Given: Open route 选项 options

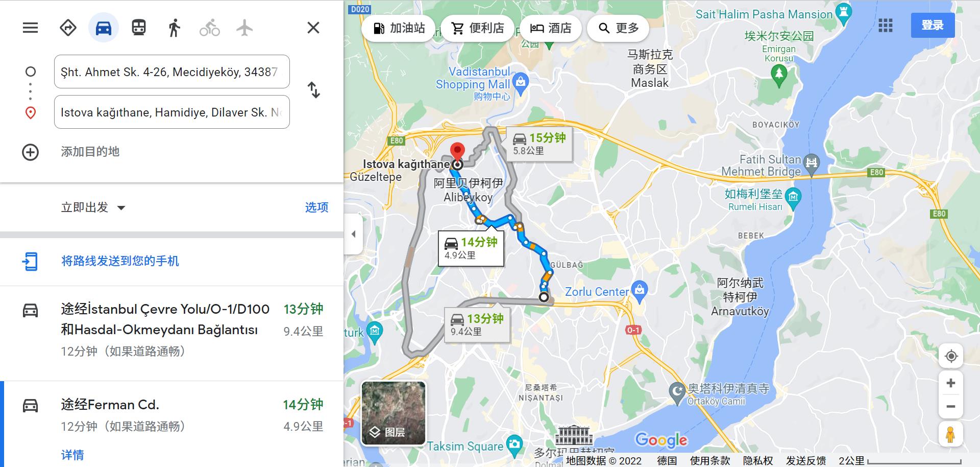Looking at the screenshot, I should [x=316, y=207].
